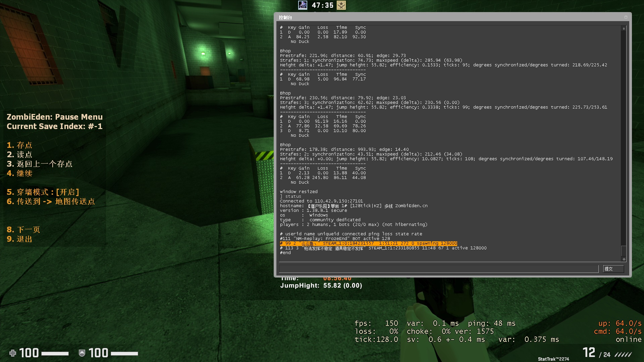Screen dimensions: 644x362
Task: Click the console scrollbar up arrow
Action: click(624, 29)
